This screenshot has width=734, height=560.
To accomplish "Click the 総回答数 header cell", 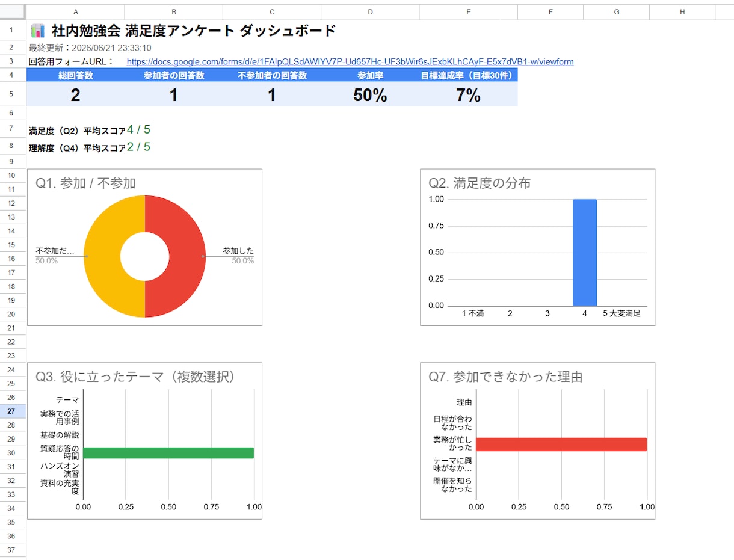I will 76,75.
